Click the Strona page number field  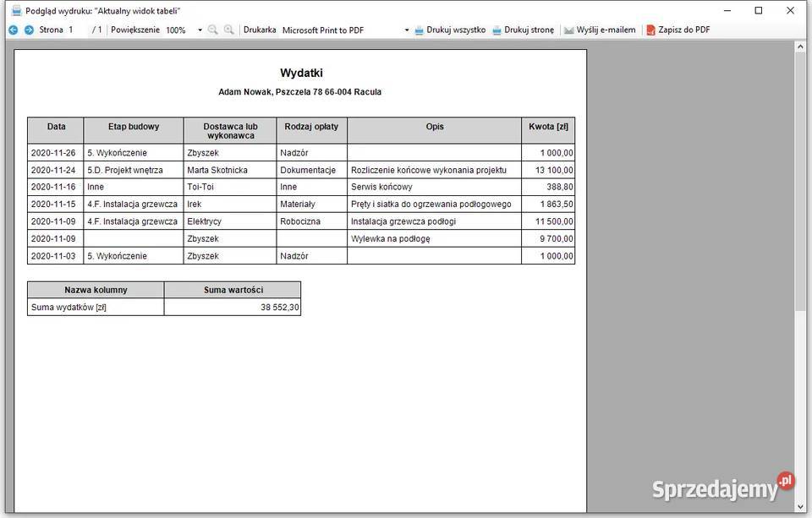click(76, 30)
